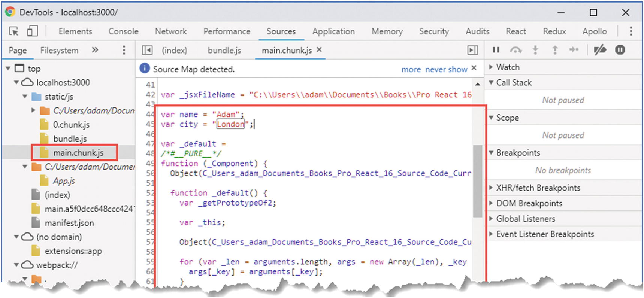Click the step out of function icon
644x298 pixels.
click(555, 50)
